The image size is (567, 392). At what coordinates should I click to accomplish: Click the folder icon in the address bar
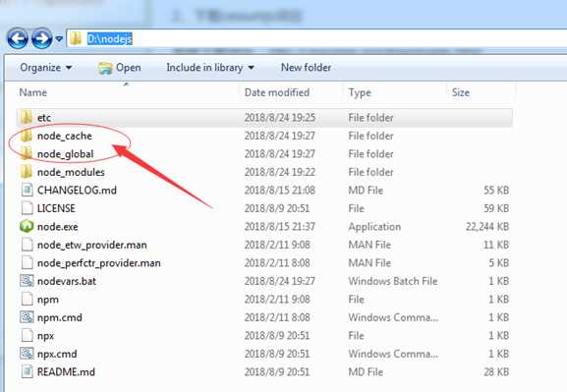pyautogui.click(x=76, y=38)
